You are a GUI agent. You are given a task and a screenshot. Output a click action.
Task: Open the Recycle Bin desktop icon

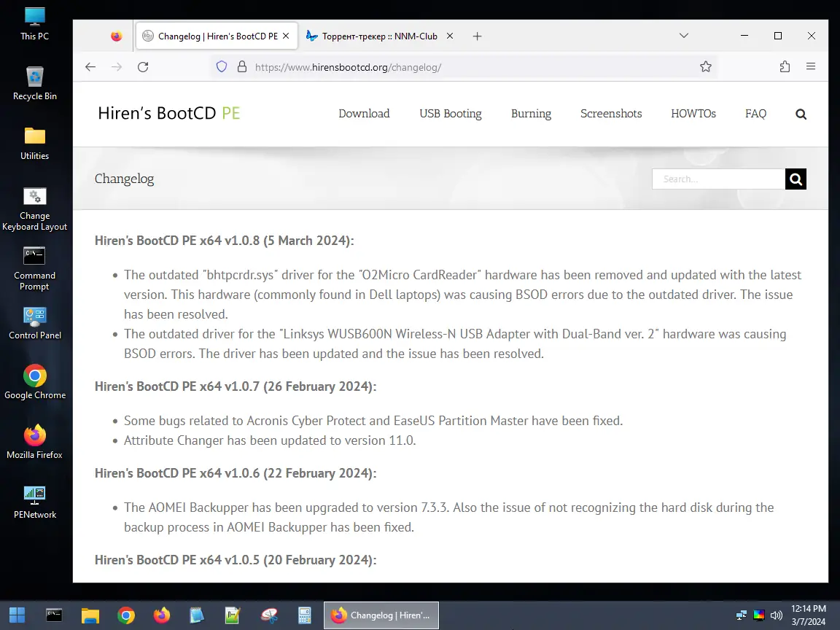[35, 84]
